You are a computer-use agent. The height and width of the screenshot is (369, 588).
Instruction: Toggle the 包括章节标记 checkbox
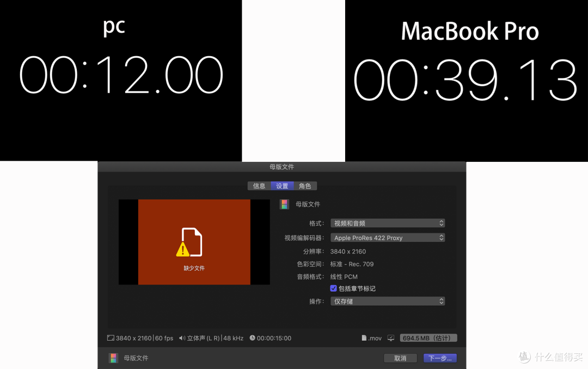[333, 288]
